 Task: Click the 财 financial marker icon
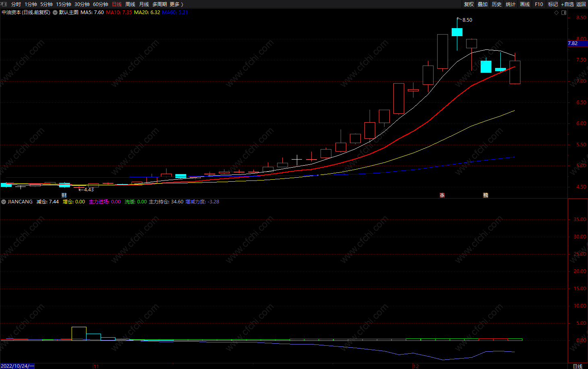pos(64,195)
